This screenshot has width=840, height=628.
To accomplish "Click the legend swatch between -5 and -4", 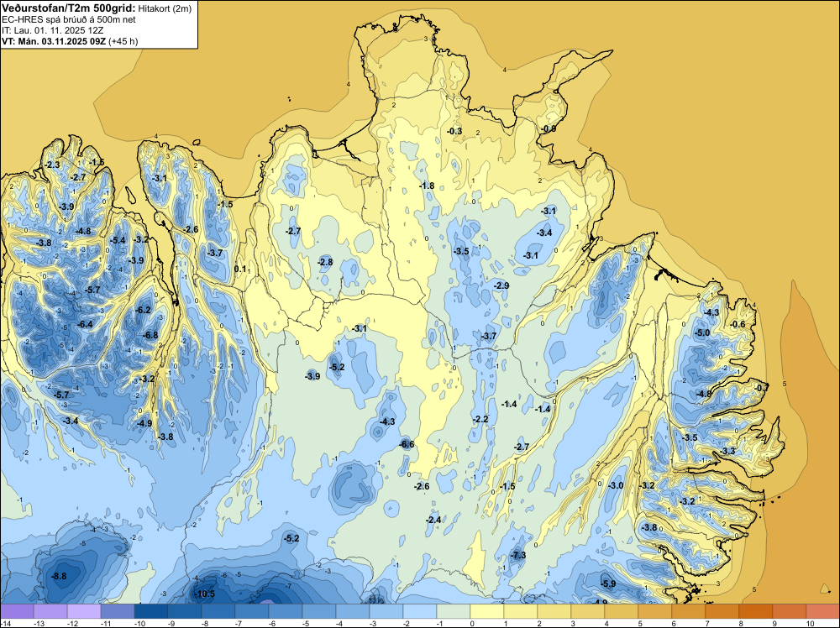I will (318, 611).
